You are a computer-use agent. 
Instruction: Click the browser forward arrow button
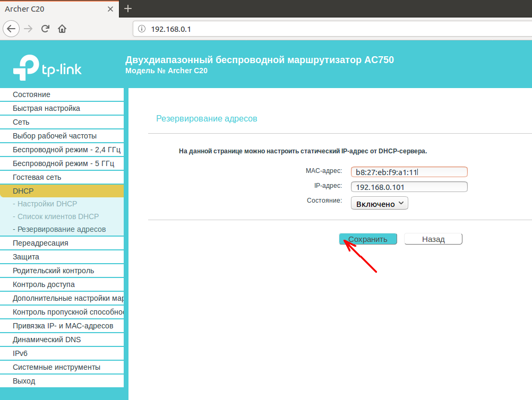(x=29, y=29)
